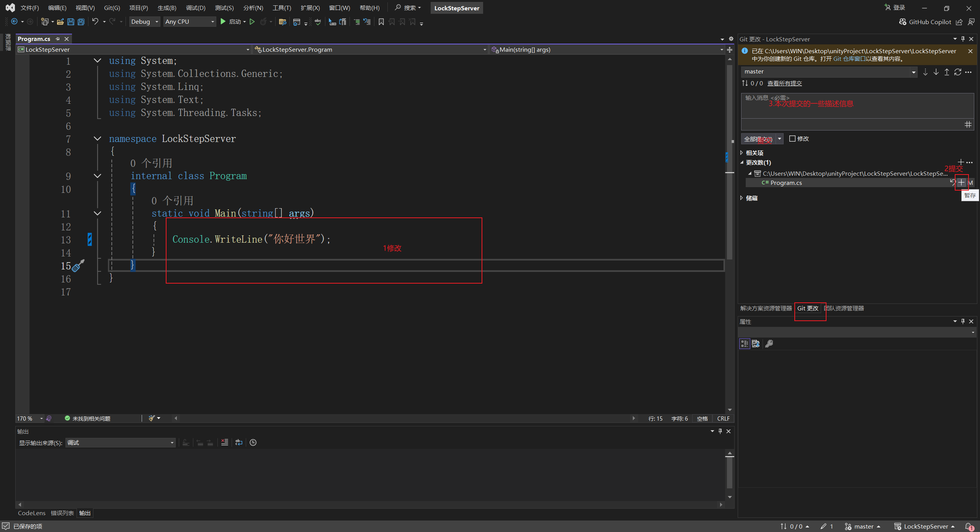Viewport: 980px width, 532px height.
Task: Undo the last edit via toolbar icon
Action: point(95,21)
